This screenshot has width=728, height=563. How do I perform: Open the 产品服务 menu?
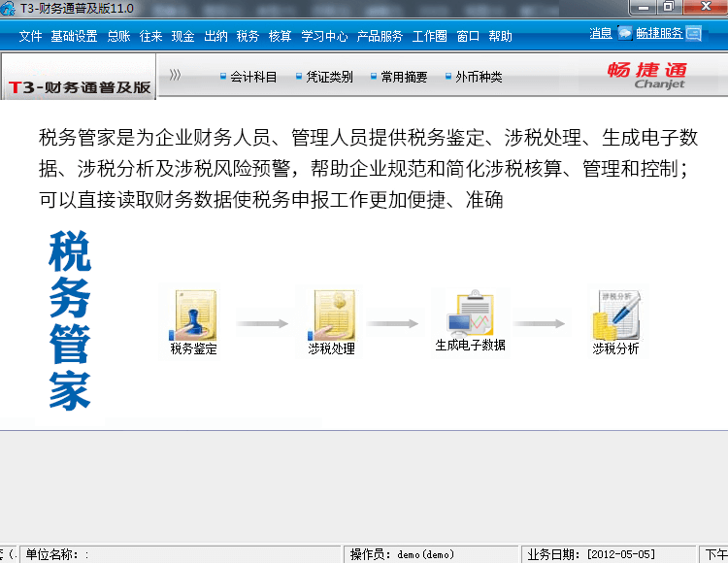380,36
